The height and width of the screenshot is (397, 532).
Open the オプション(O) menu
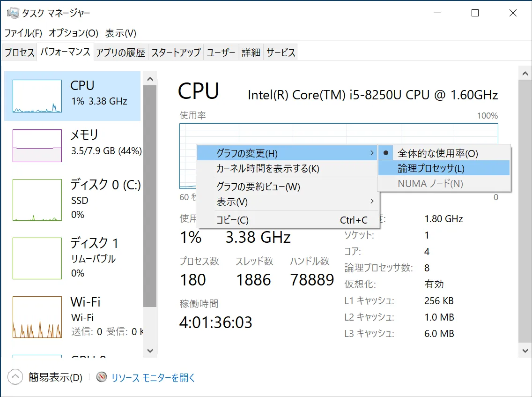click(x=74, y=33)
